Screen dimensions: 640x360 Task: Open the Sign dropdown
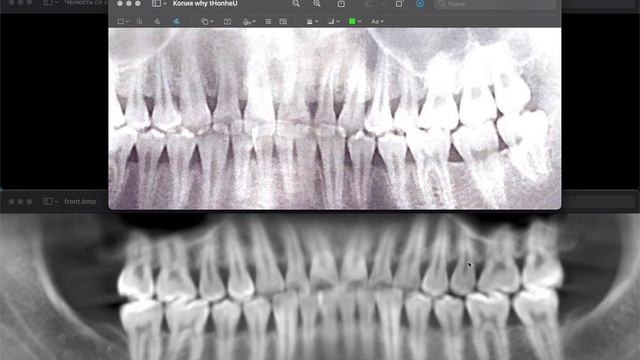[x=249, y=21]
